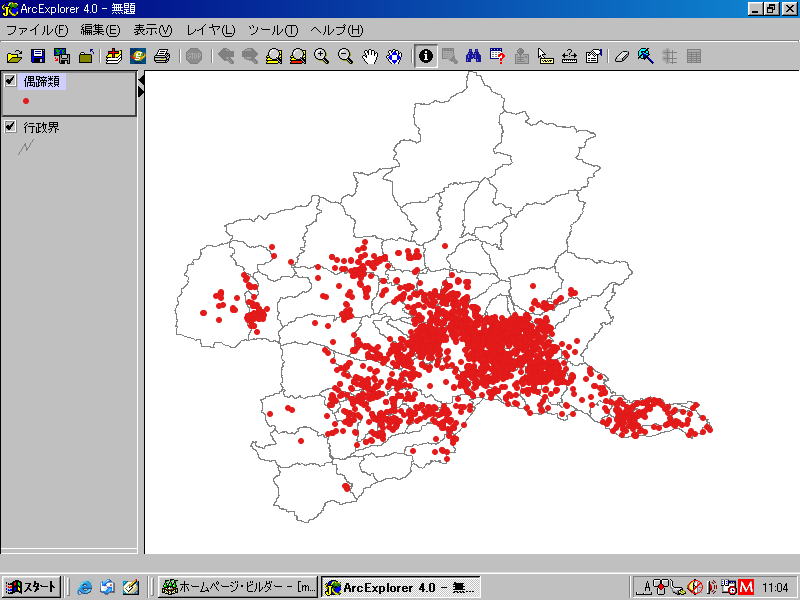Uncheck the 行政界 layer checkbox
Image resolution: width=800 pixels, height=600 pixels.
click(11, 127)
